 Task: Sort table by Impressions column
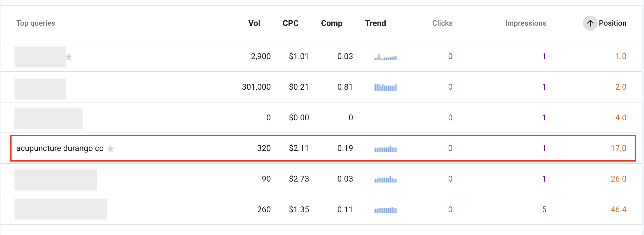point(525,23)
